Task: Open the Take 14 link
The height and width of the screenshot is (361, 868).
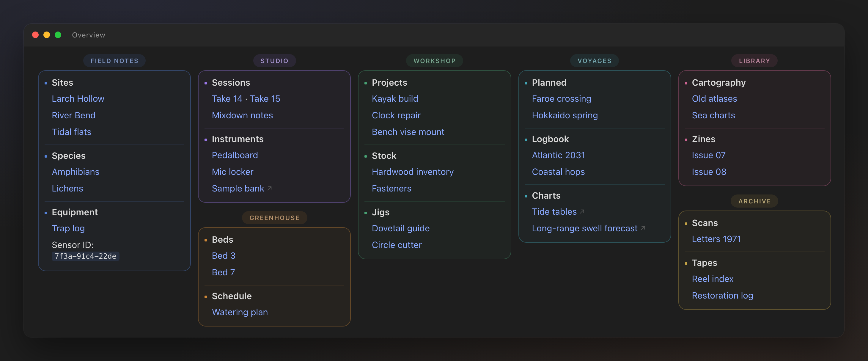Action: (227, 99)
